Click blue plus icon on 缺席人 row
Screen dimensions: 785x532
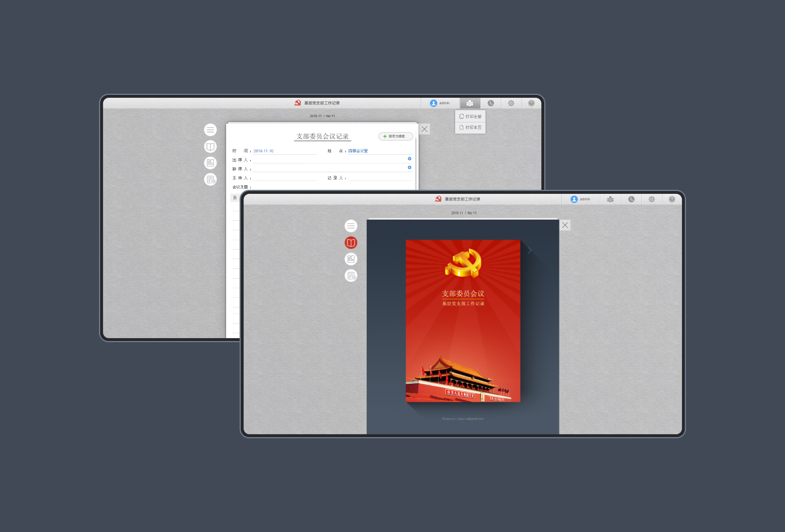(409, 168)
